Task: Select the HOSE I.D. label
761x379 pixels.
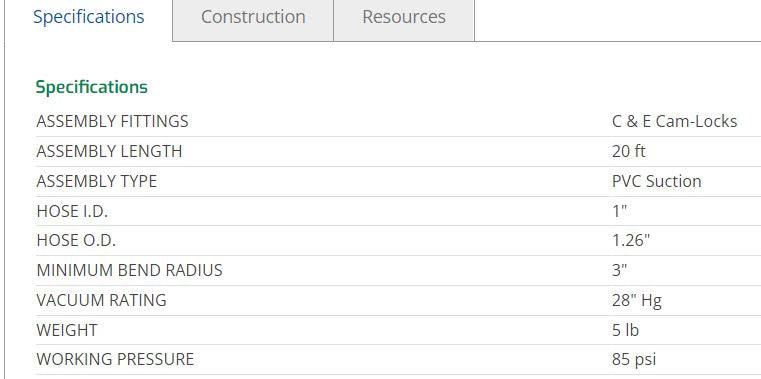Action: [x=72, y=212]
